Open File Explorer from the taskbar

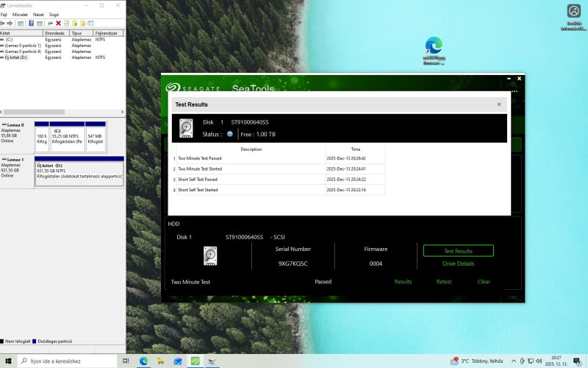pos(161,361)
